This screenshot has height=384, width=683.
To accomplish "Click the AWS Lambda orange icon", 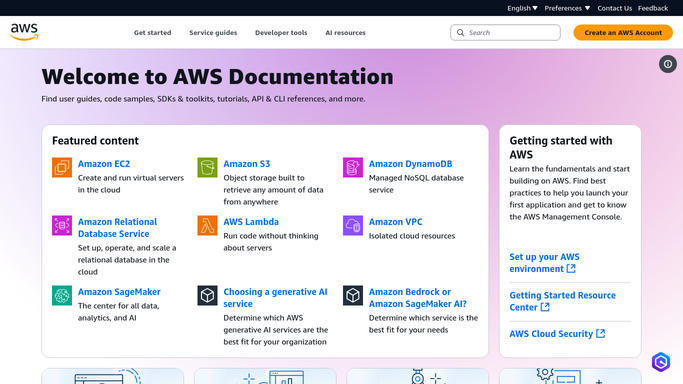I will (207, 226).
